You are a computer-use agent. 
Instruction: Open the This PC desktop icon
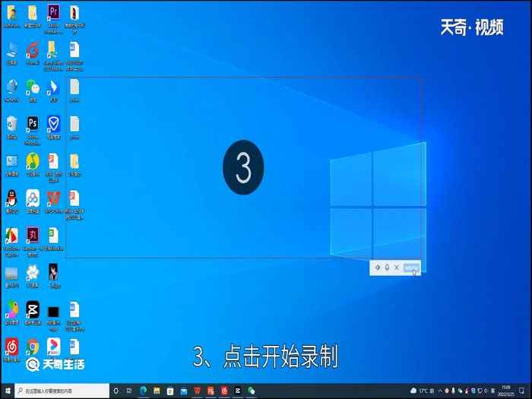[x=12, y=54]
